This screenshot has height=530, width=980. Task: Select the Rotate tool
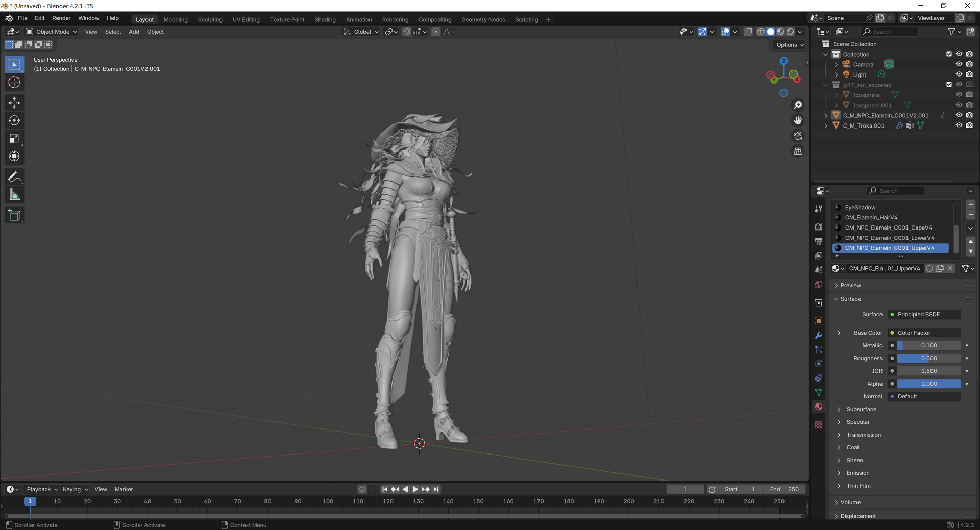(x=14, y=120)
